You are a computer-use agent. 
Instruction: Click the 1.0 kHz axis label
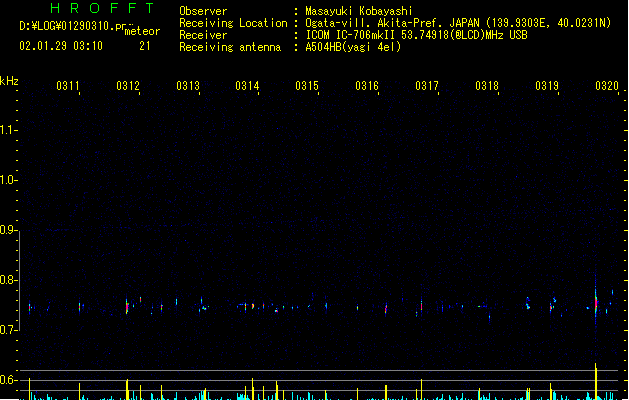pos(8,180)
